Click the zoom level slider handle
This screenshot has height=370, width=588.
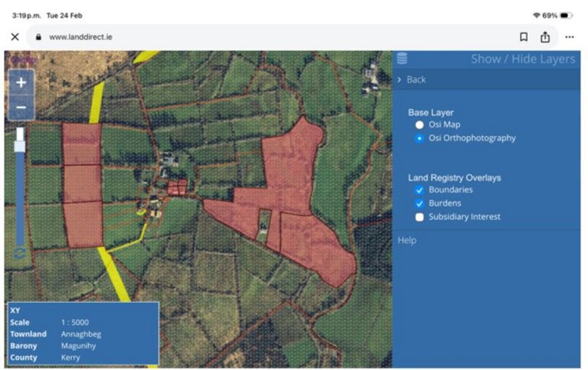(20, 146)
